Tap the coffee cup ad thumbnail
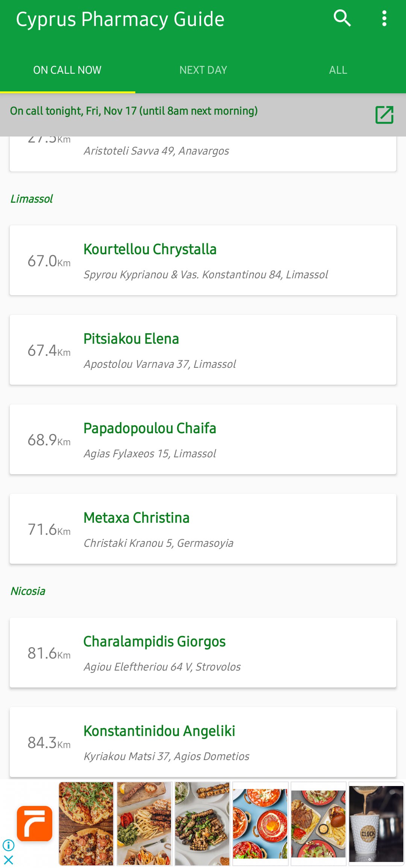This screenshot has height=868, width=406. coord(376,824)
